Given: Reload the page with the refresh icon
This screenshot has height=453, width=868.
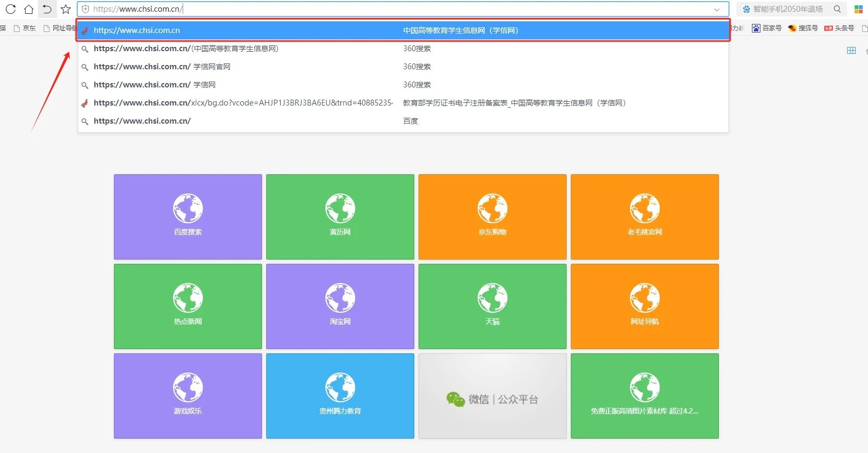Looking at the screenshot, I should click(x=11, y=9).
